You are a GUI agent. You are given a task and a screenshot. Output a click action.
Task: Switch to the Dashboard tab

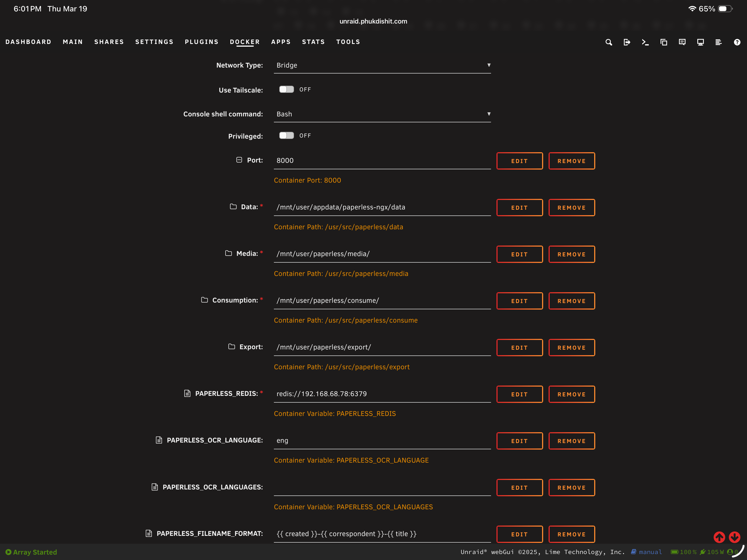pos(29,42)
